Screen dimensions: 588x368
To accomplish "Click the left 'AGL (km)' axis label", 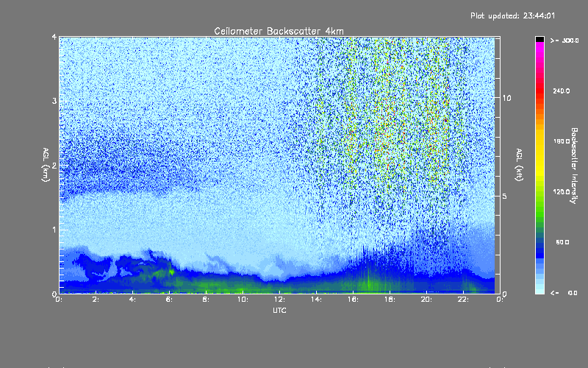I will [x=46, y=165].
